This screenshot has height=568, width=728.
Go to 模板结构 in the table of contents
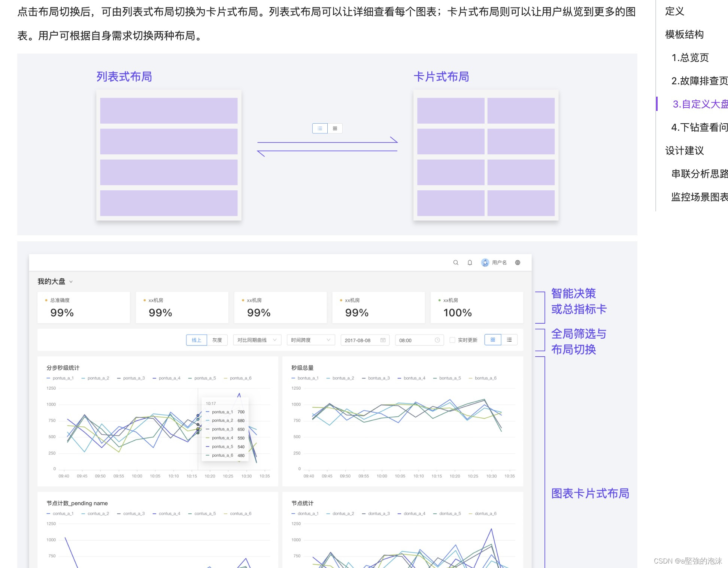coord(684,34)
